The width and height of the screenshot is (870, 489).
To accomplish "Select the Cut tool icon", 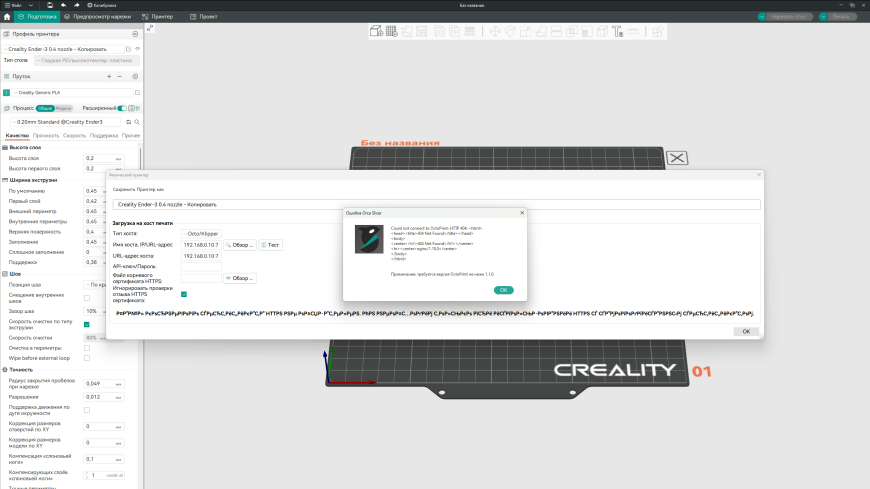I will pos(557,32).
